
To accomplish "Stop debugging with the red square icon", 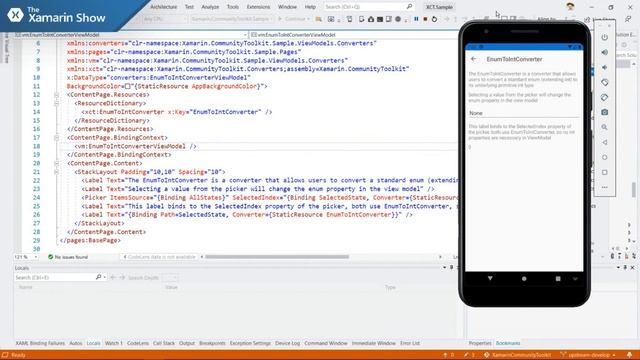I will (x=425, y=19).
